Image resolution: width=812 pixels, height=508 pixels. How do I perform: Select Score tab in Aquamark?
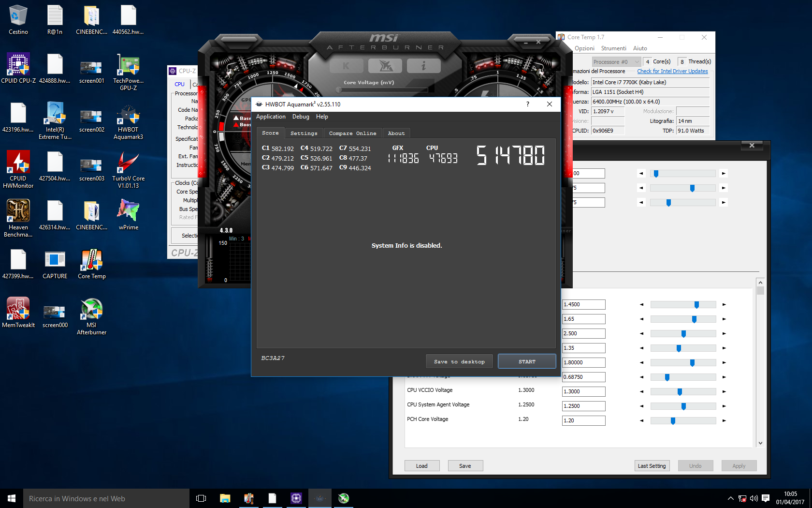tap(270, 133)
